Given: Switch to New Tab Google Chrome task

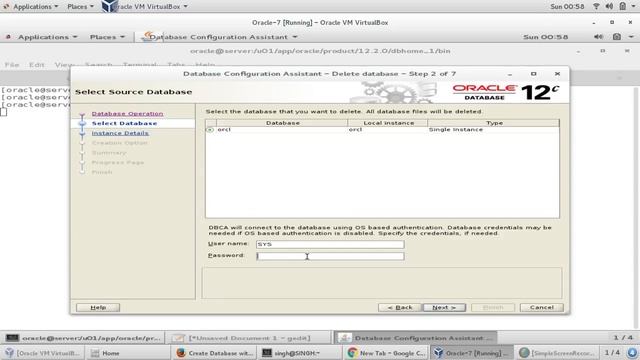Looking at the screenshot, I should pyautogui.click(x=386, y=353).
